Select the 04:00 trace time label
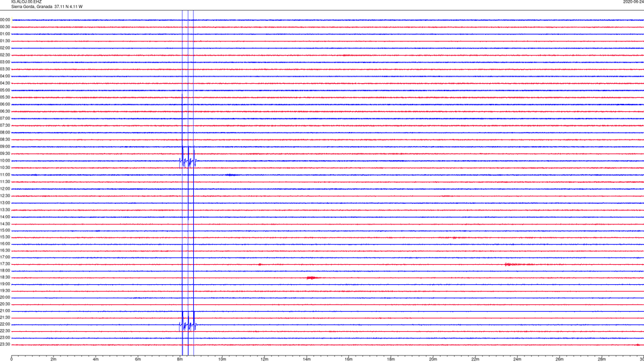The image size is (644, 362). pos(5,76)
